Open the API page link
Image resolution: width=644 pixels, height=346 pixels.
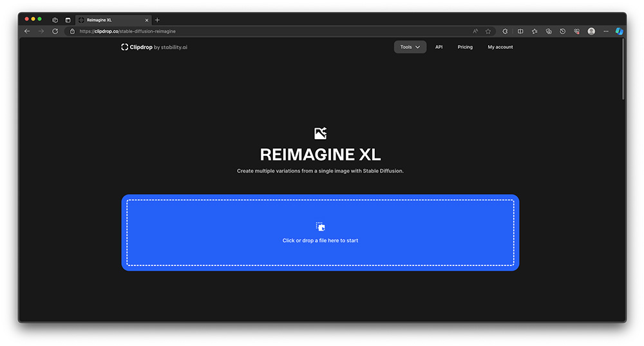coord(439,47)
